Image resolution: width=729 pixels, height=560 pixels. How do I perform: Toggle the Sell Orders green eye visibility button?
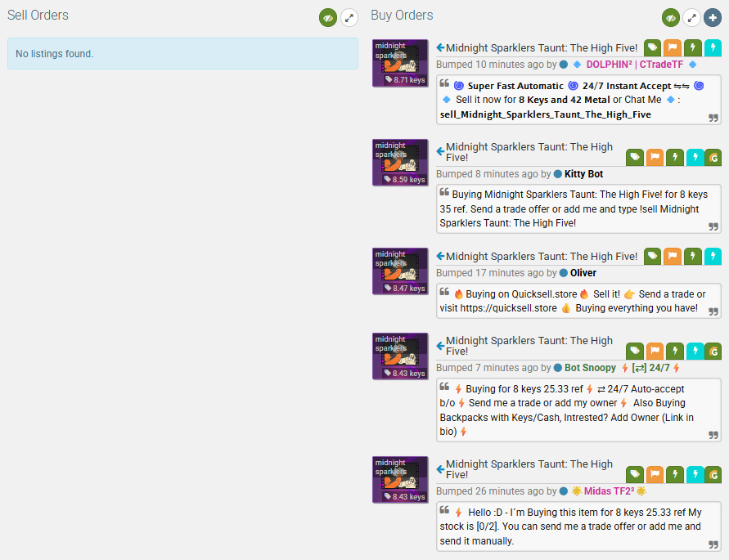click(x=328, y=18)
